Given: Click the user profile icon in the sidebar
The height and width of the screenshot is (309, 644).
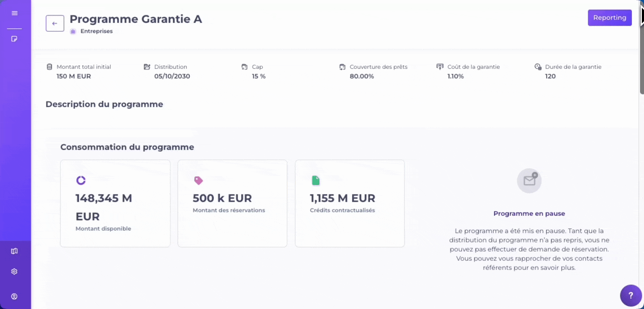Looking at the screenshot, I should pos(15,297).
